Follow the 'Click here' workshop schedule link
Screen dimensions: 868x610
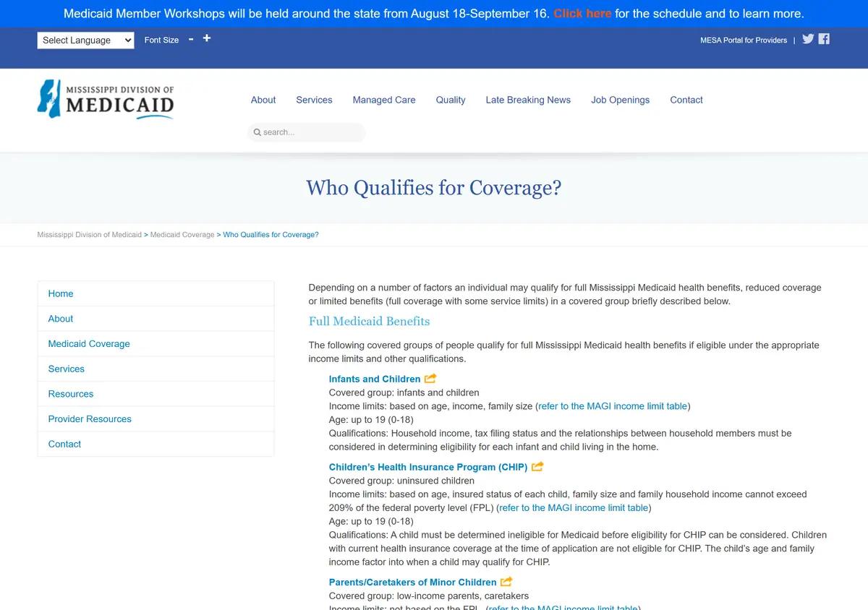pos(582,14)
